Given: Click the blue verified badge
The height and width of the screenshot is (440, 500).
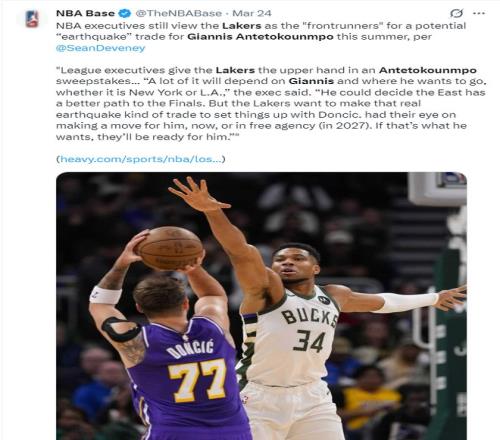Looking at the screenshot, I should [125, 13].
